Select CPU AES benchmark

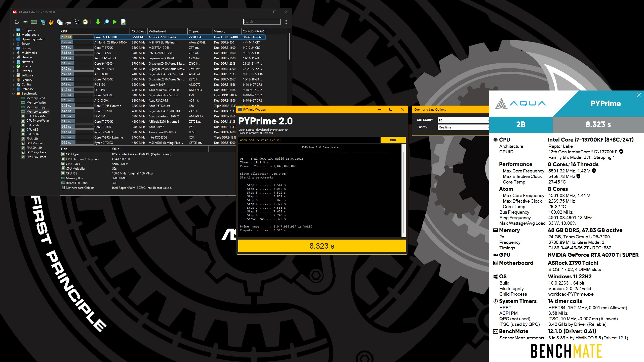(32, 130)
